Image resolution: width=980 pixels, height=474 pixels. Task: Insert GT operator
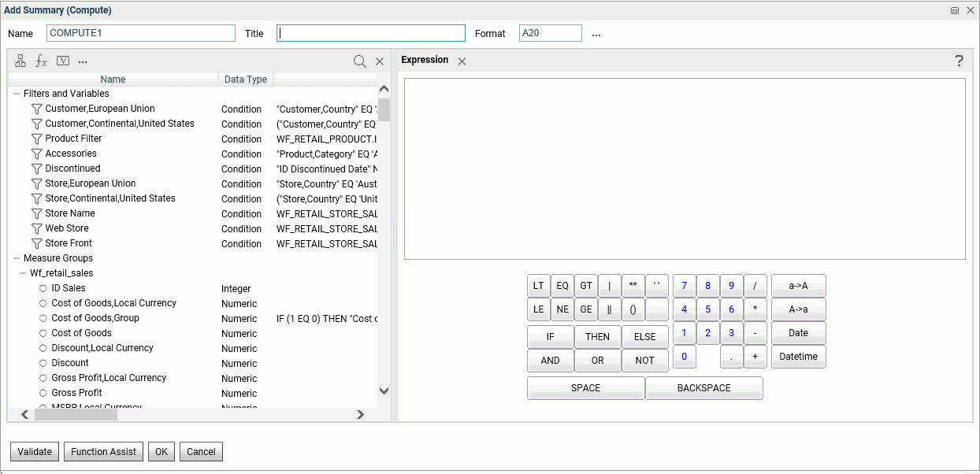[x=586, y=286]
